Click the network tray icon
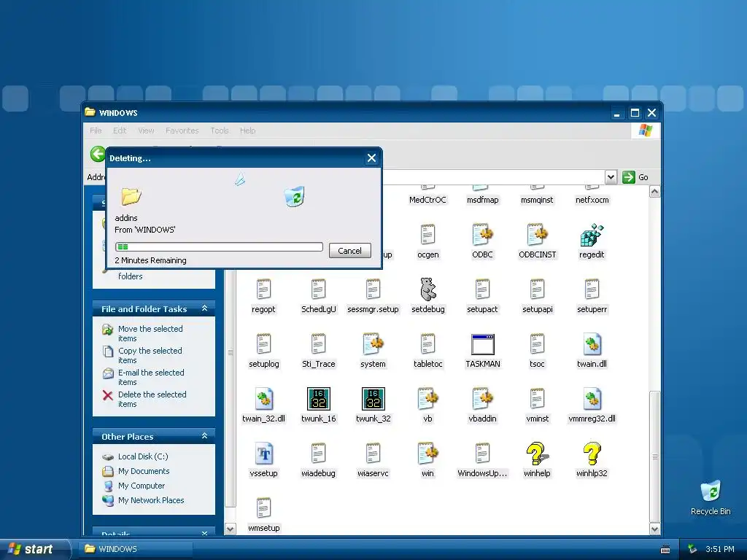Screen dimensions: 747x560 coord(693,549)
